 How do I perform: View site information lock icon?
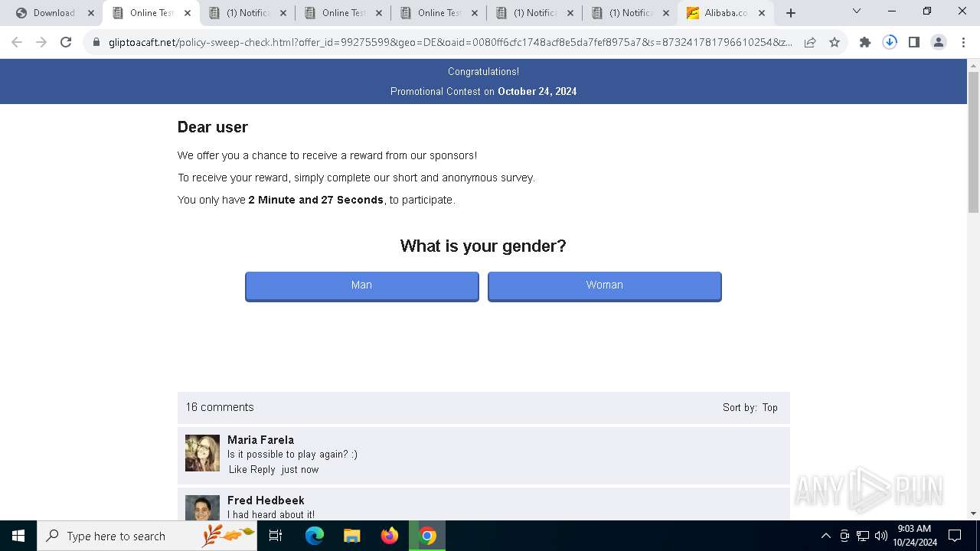[x=96, y=43]
